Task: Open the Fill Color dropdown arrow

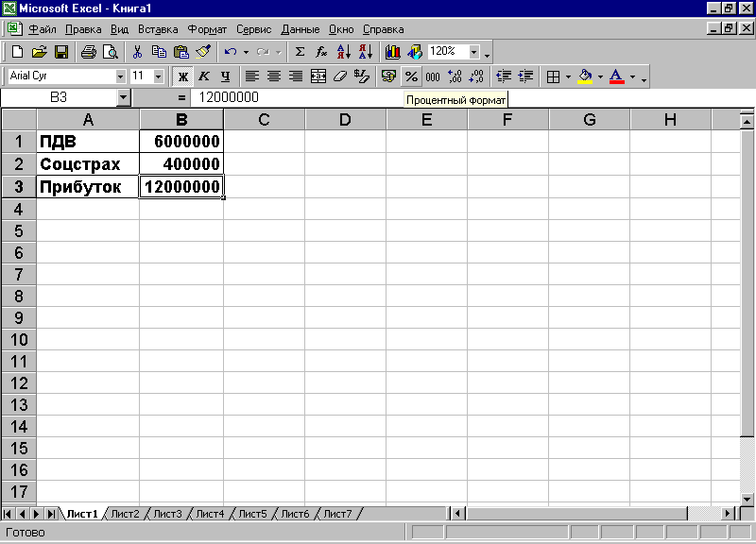Action: point(600,76)
